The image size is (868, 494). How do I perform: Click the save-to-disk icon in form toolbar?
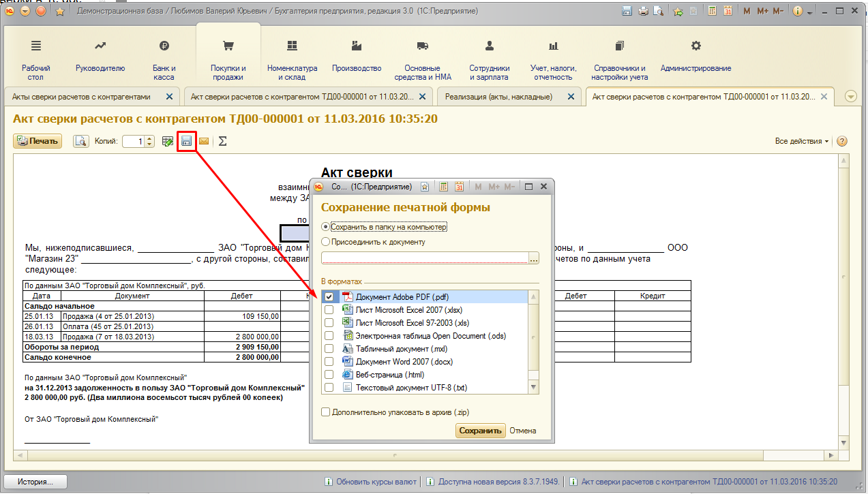(x=186, y=141)
